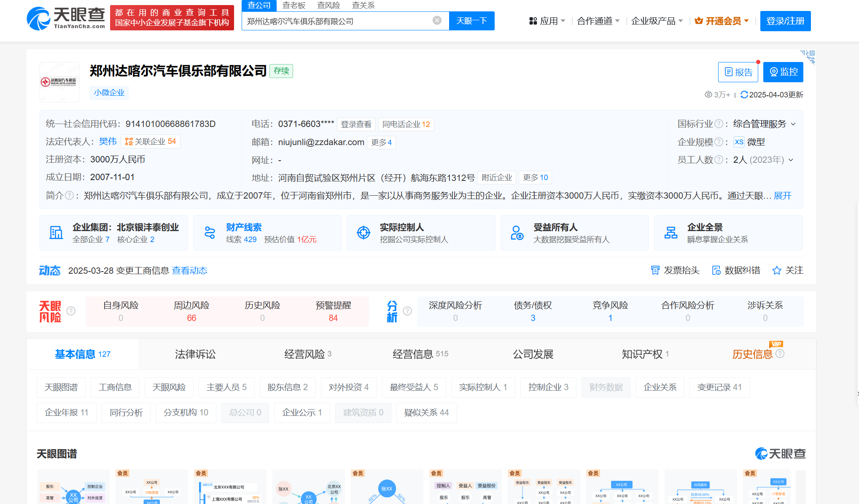This screenshot has width=859, height=504.
Task: Expand the employee count 2人 chevron
Action: 791,160
